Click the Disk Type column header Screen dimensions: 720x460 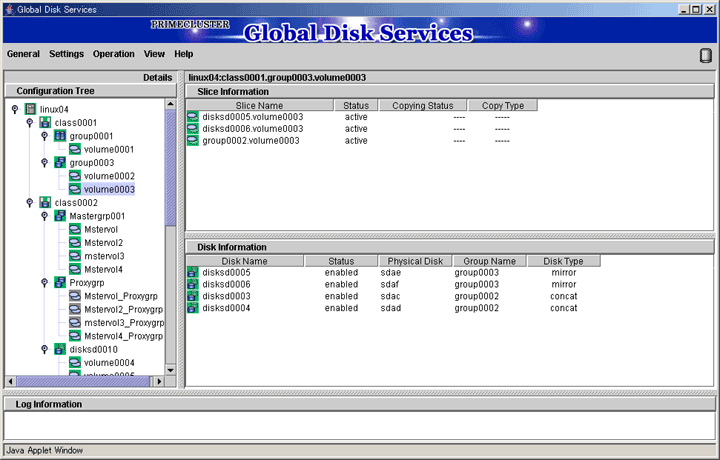[563, 261]
